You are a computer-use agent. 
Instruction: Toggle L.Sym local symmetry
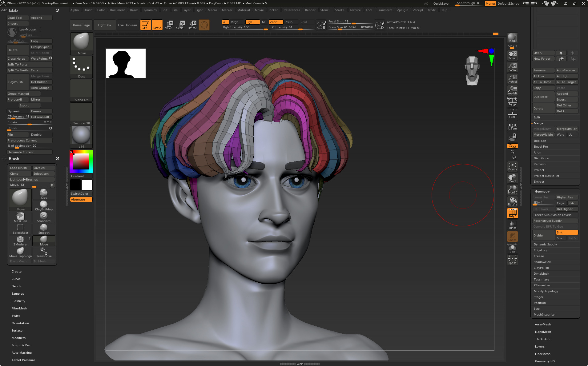pyautogui.click(x=512, y=126)
